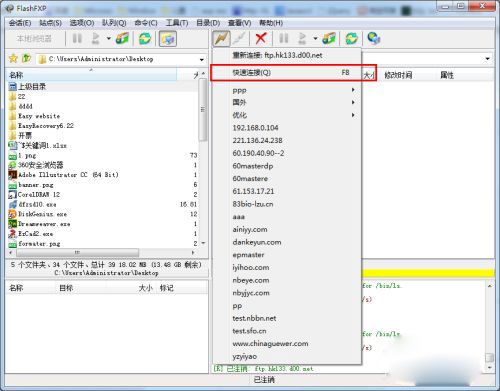
Task: Click the globe icon in remote toolbar
Action: 374,38
